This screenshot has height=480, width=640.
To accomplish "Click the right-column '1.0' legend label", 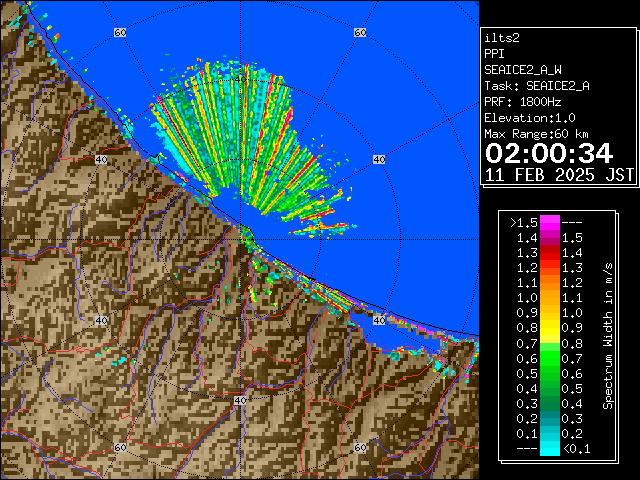I will click(x=572, y=313).
